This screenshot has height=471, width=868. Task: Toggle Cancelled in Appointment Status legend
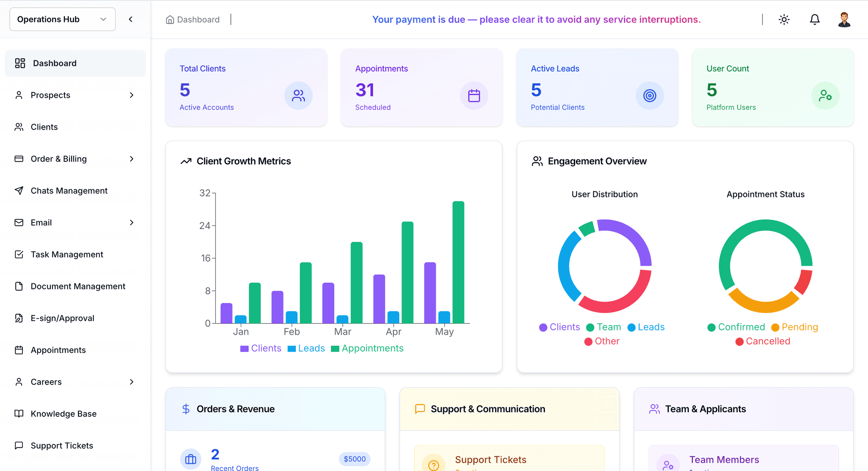coord(763,341)
